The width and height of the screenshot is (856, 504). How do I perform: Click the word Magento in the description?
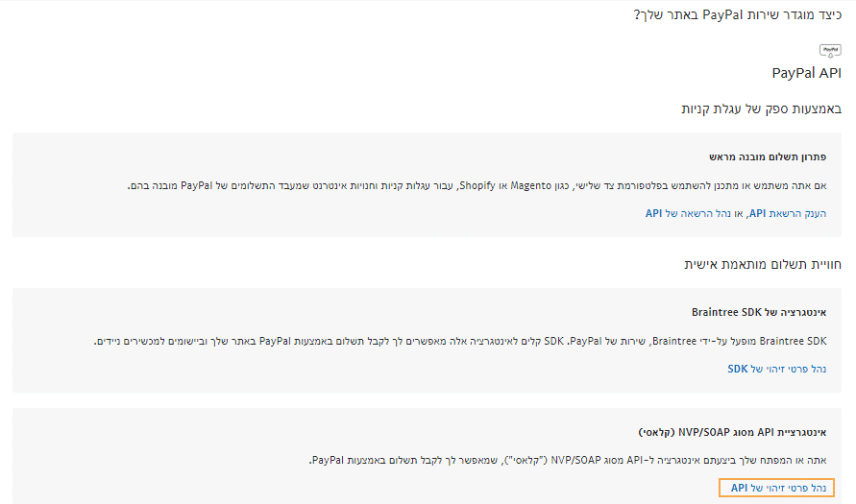coord(530,185)
